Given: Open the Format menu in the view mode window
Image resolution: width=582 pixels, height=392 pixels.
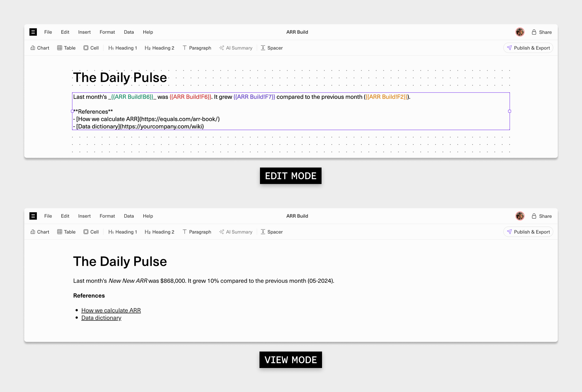Looking at the screenshot, I should 107,216.
